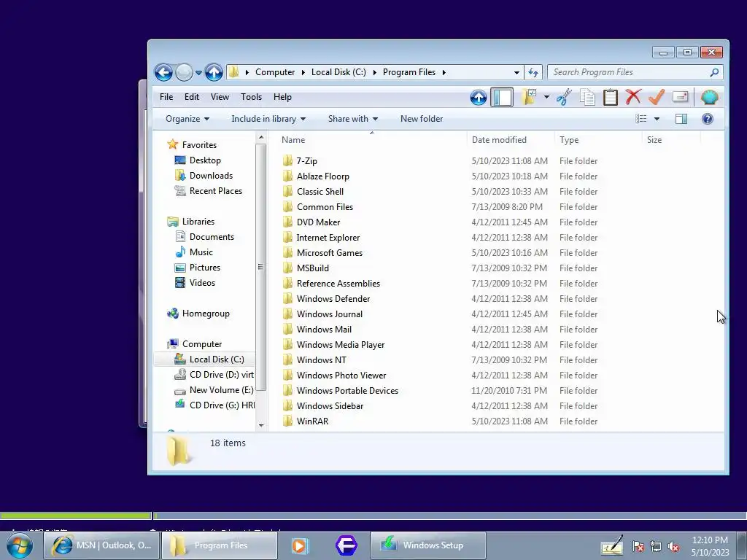Click the navigation pane scrollbar thumb
The image size is (747, 560).
coord(260,267)
